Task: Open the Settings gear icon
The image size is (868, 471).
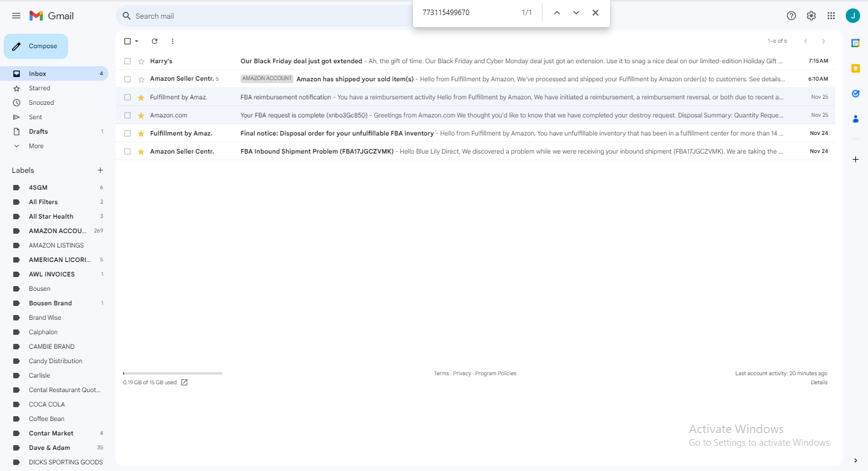Action: click(x=811, y=16)
